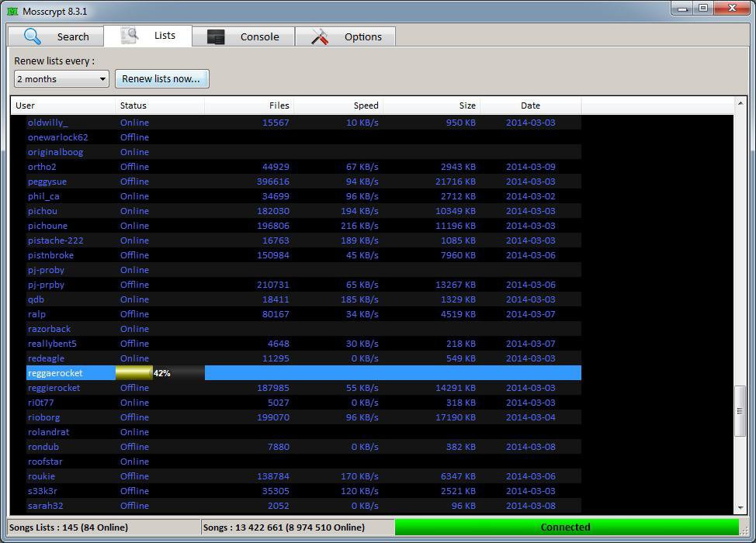Image resolution: width=756 pixels, height=543 pixels.
Task: Sort by the Status column header
Action: click(x=160, y=105)
